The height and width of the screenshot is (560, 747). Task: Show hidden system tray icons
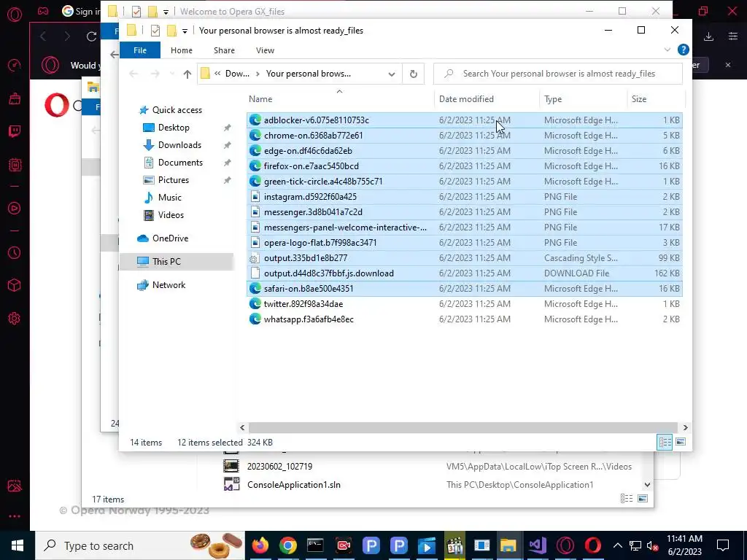click(x=617, y=545)
